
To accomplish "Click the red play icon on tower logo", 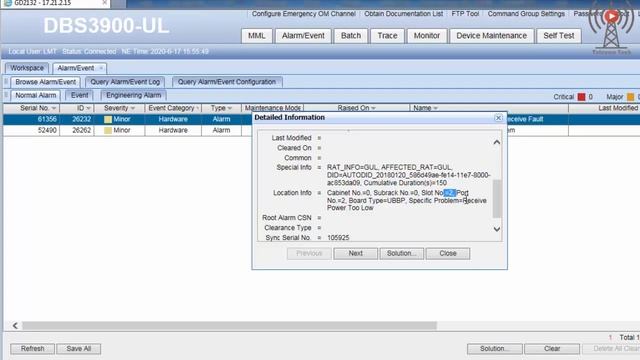I will pyautogui.click(x=611, y=16).
